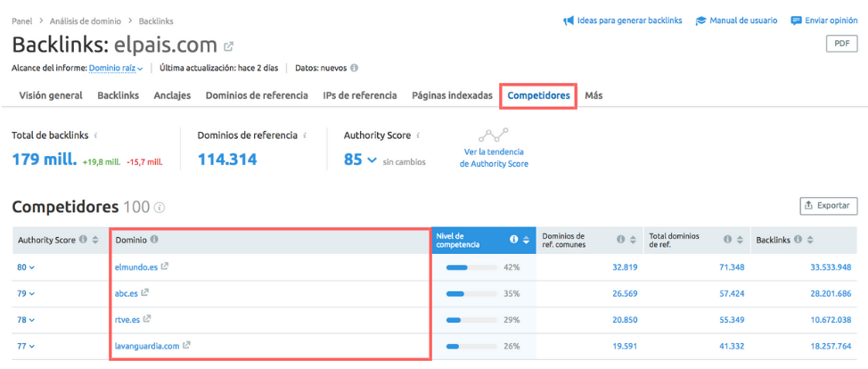The height and width of the screenshot is (369, 868).
Task: Open the Más tab menu
Action: click(594, 95)
